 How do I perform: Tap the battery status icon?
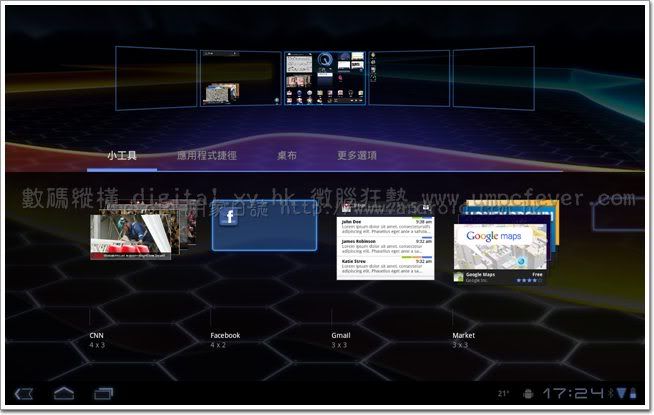633,393
